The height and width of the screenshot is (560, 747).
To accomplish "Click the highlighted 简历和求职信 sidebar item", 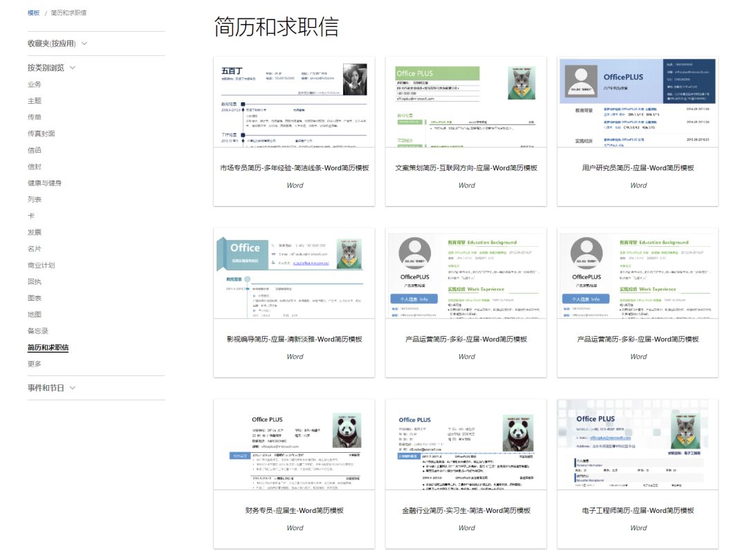I will click(48, 348).
